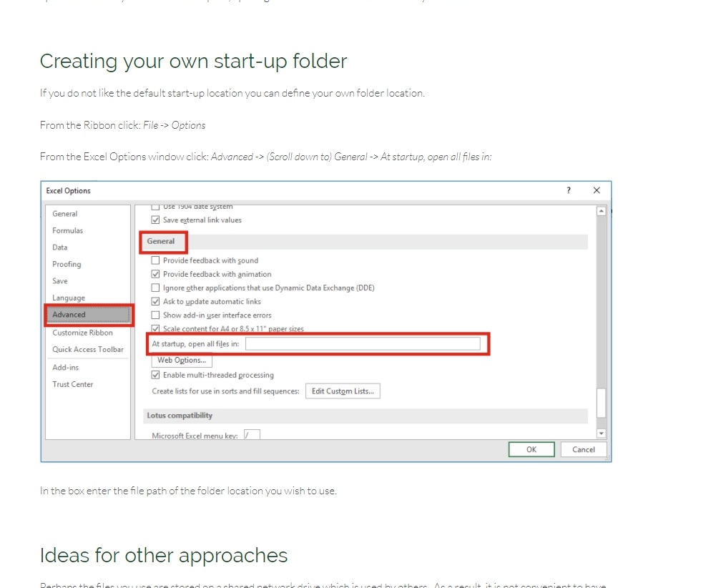Click the 'In the box enter the file path' sentence

pos(188,491)
